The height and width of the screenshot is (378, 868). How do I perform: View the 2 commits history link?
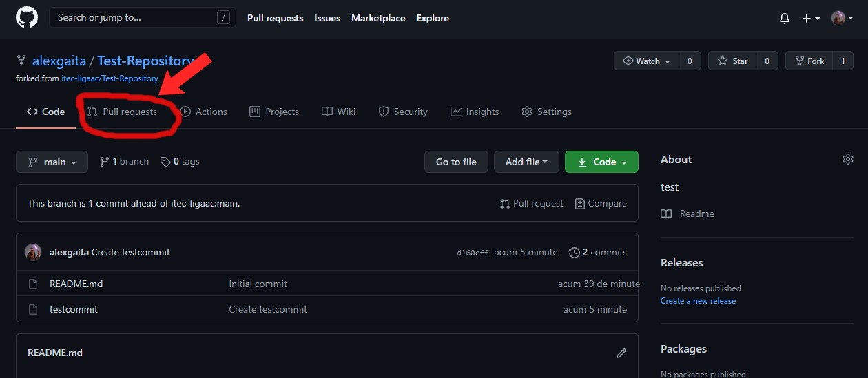tap(598, 253)
